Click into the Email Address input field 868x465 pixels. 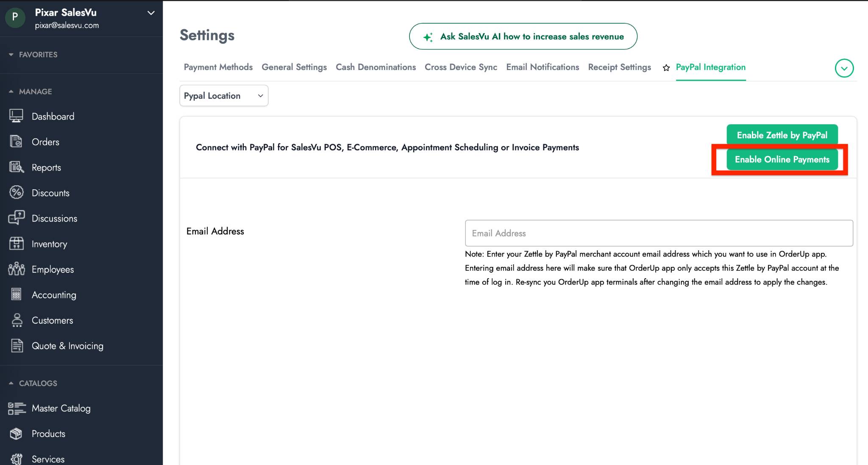click(659, 233)
